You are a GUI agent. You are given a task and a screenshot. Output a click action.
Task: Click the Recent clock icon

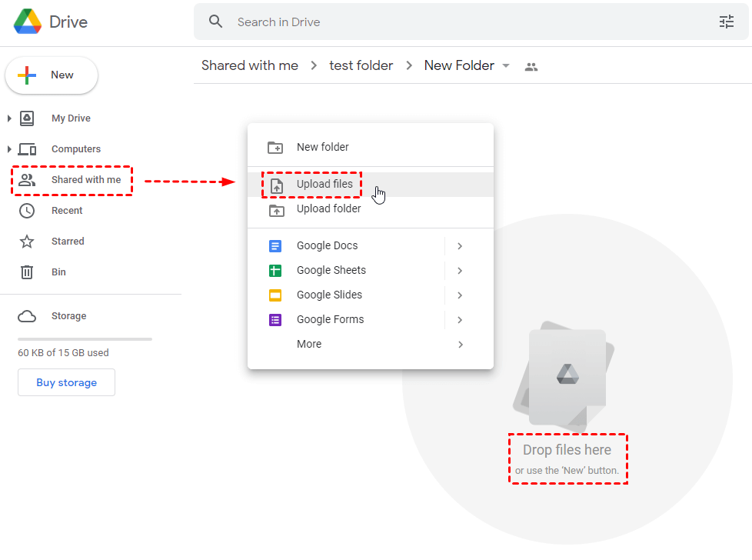pos(27,211)
